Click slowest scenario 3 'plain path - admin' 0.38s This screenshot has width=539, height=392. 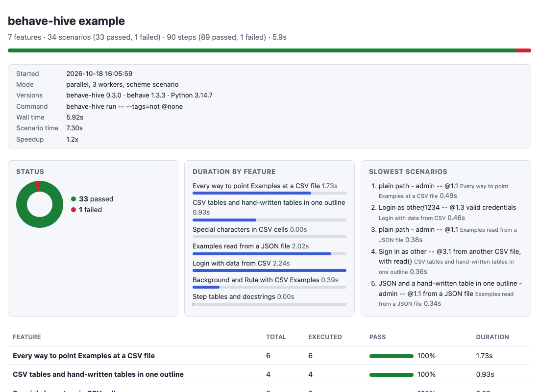pyautogui.click(x=447, y=235)
